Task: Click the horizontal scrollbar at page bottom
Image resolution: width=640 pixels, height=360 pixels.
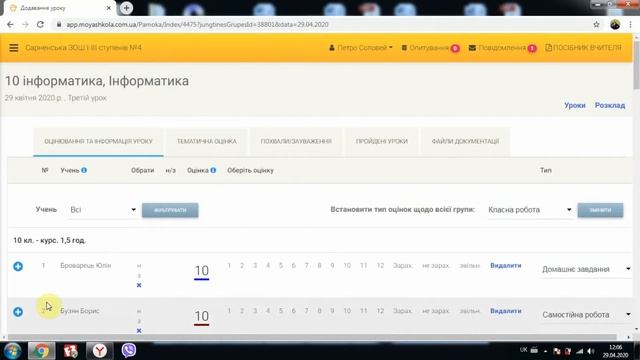Action: 311,337
